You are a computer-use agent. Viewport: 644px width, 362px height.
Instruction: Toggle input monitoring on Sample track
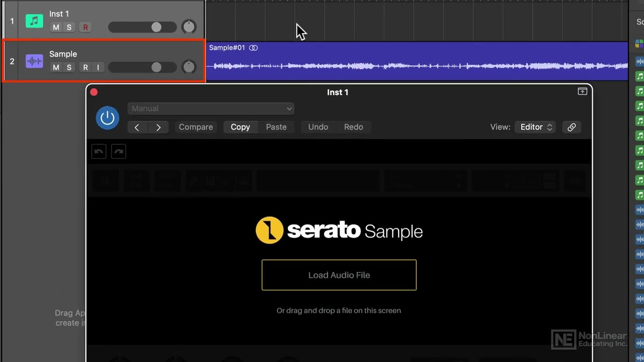point(98,67)
